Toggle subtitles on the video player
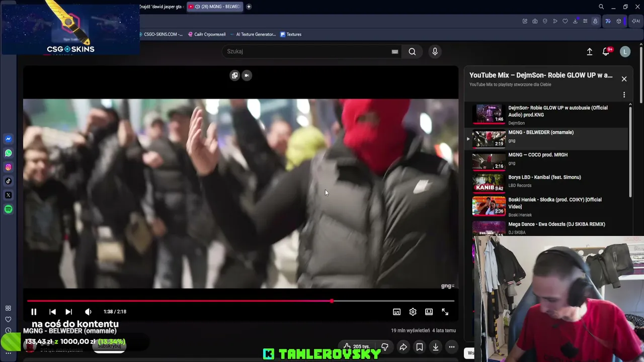The image size is (644, 362). (397, 312)
